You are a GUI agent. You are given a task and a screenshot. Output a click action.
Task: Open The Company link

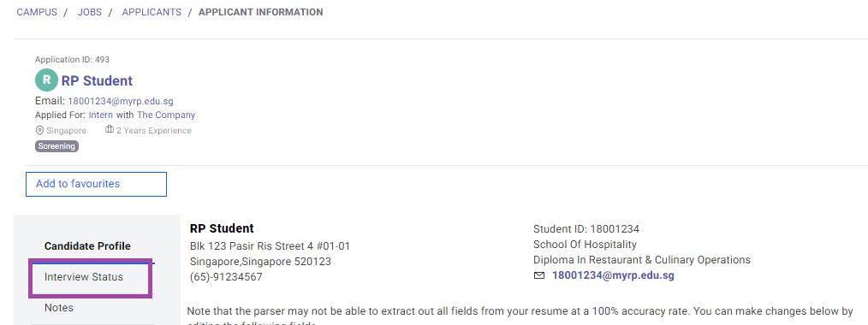click(x=166, y=115)
